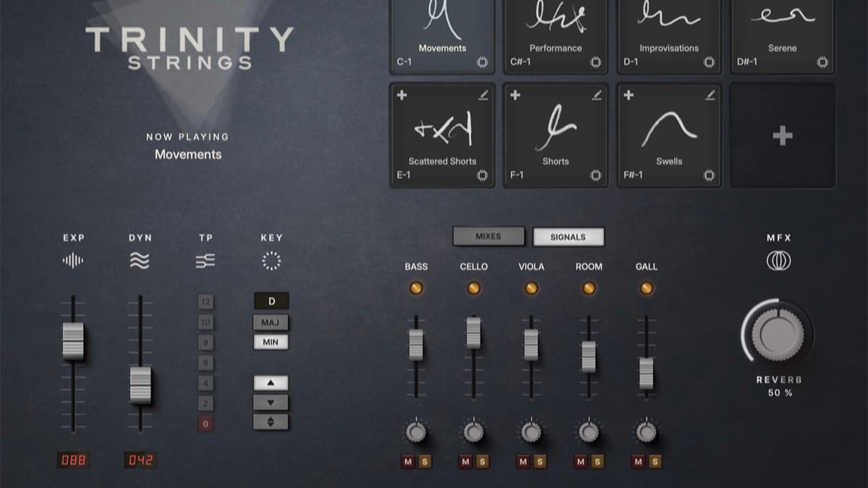Solo the ROOM channel
This screenshot has height=488, width=868.
[597, 461]
